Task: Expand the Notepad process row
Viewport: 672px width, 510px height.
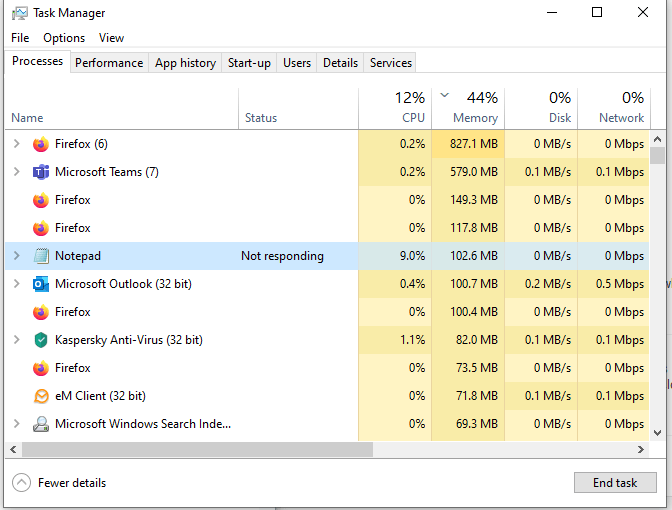Action: pos(17,256)
